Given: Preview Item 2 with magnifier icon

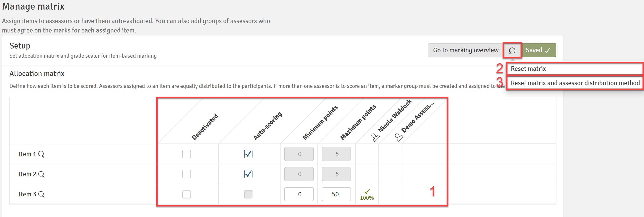Looking at the screenshot, I should tap(41, 175).
